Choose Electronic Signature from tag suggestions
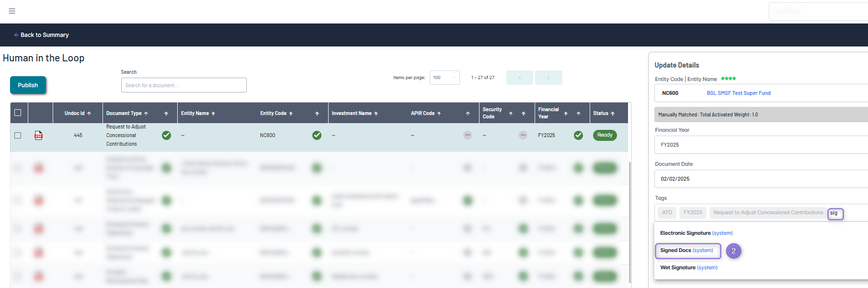The image size is (868, 288). 696,233
